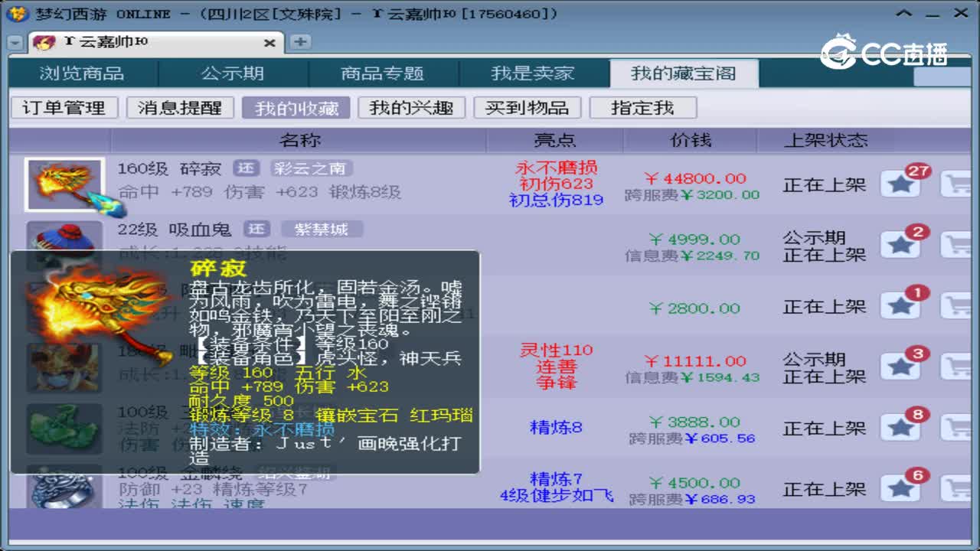Click the 价钱 column header
This screenshot has width=980, height=551.
click(x=691, y=140)
